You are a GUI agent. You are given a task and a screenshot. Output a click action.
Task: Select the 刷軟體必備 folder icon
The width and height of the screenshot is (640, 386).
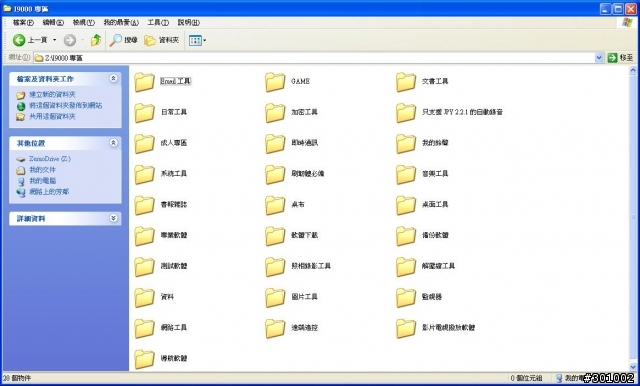coord(275,174)
